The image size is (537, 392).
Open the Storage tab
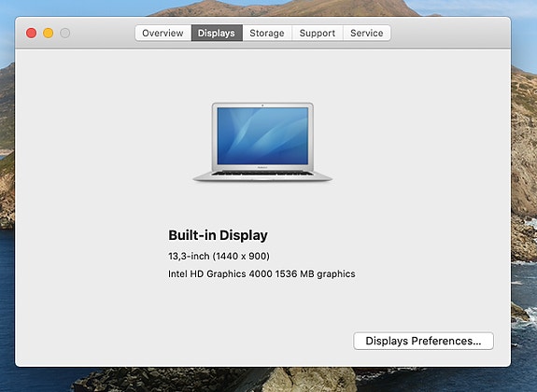267,33
